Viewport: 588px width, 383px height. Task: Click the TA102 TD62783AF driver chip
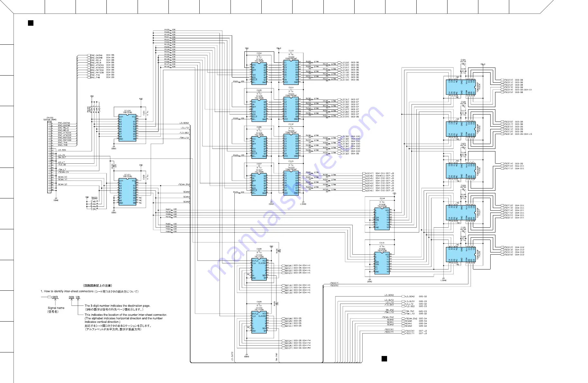(x=291, y=146)
